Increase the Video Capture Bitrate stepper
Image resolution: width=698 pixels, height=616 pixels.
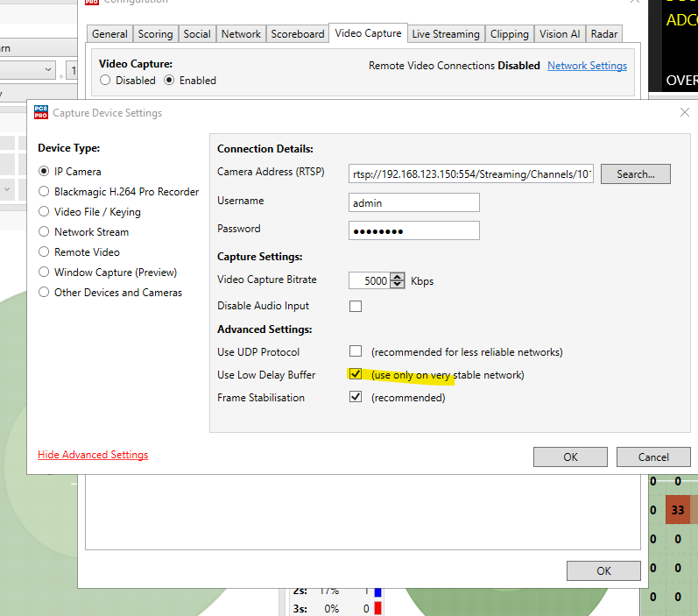pos(398,277)
